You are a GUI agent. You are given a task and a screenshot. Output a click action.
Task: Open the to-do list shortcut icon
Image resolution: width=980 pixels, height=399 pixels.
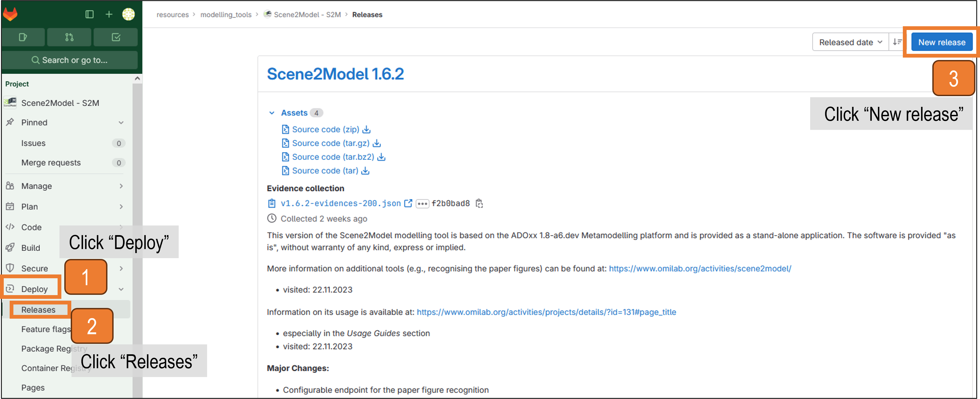tap(116, 37)
